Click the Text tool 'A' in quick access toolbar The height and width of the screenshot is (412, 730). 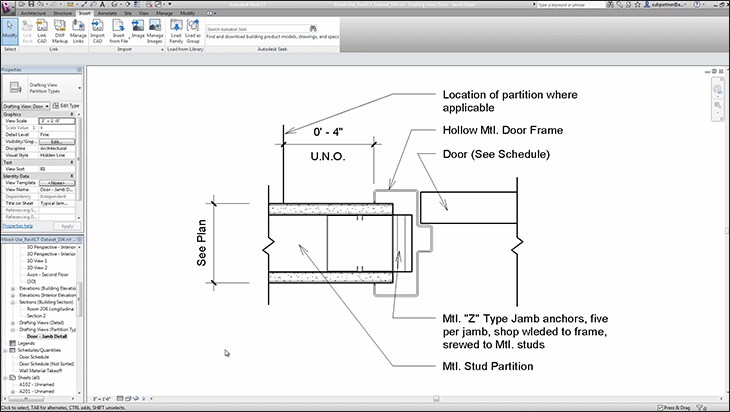pyautogui.click(x=102, y=4)
